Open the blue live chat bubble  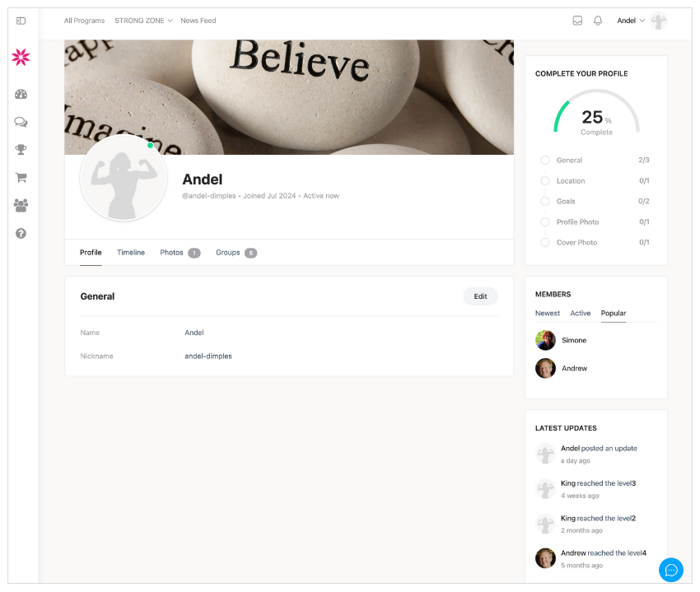point(671,570)
